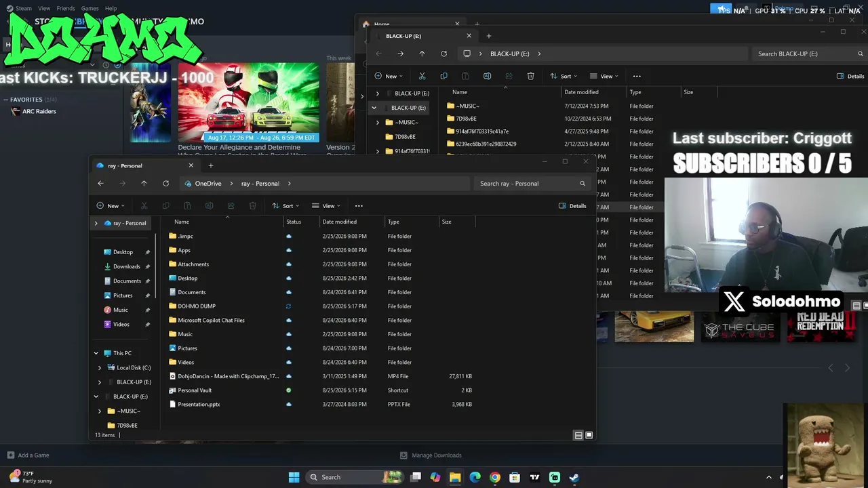
Task: Select Pictures in the quick access list
Action: point(123,296)
